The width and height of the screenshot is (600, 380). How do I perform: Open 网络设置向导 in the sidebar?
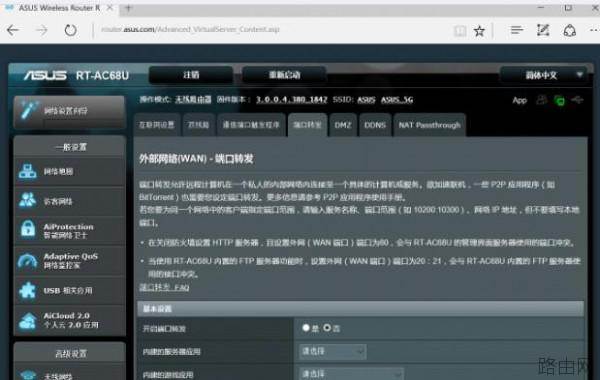click(x=69, y=111)
